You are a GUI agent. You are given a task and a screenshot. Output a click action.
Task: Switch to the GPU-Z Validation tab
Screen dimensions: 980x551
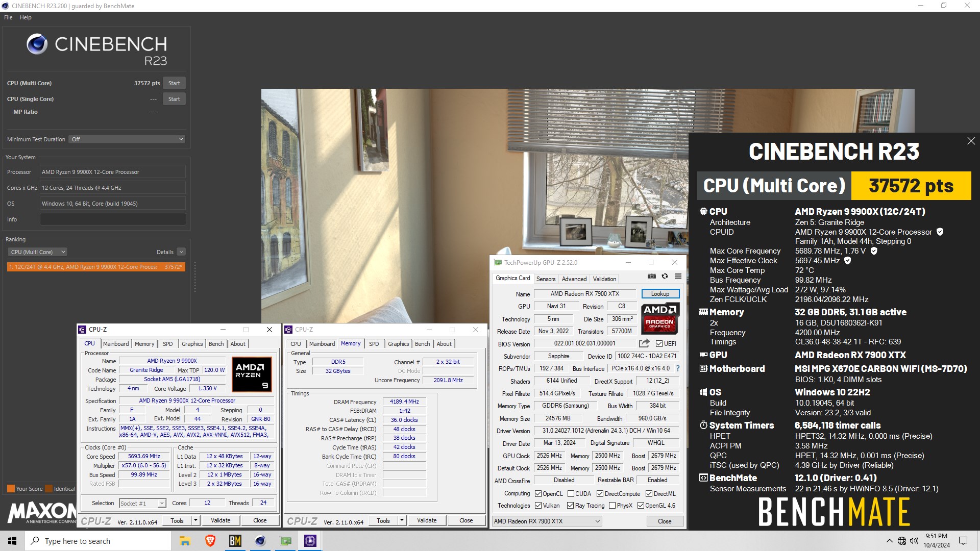coord(604,279)
